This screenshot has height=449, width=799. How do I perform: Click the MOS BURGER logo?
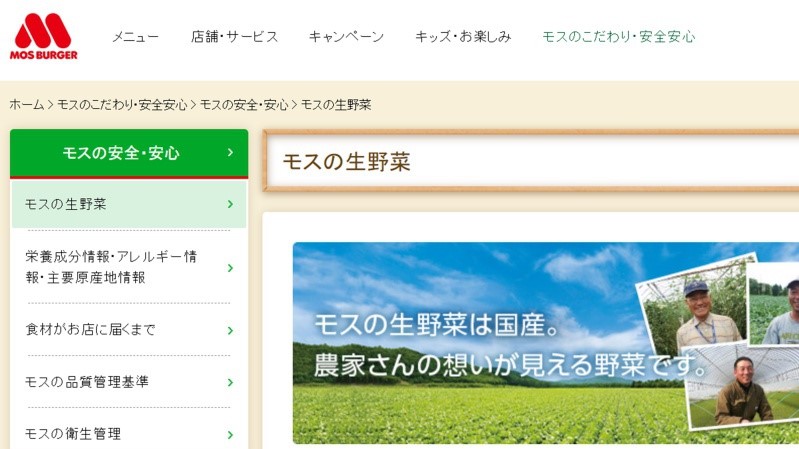(43, 36)
